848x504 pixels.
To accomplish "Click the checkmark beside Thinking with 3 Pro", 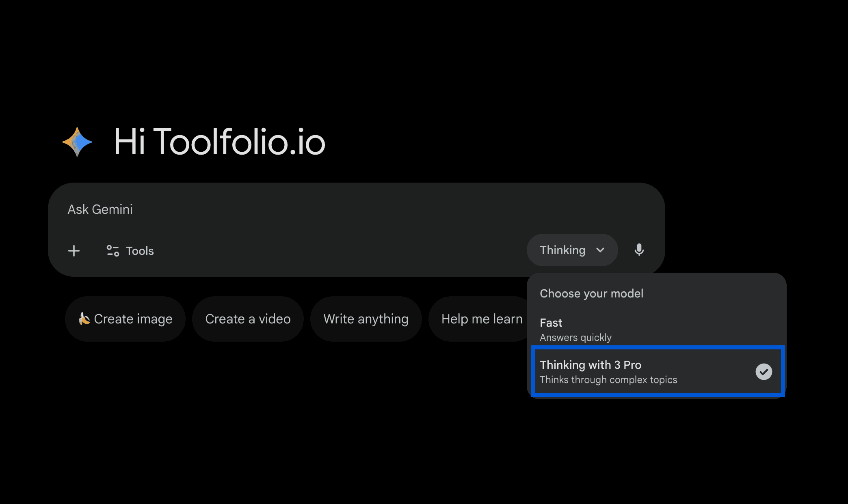I will (764, 372).
